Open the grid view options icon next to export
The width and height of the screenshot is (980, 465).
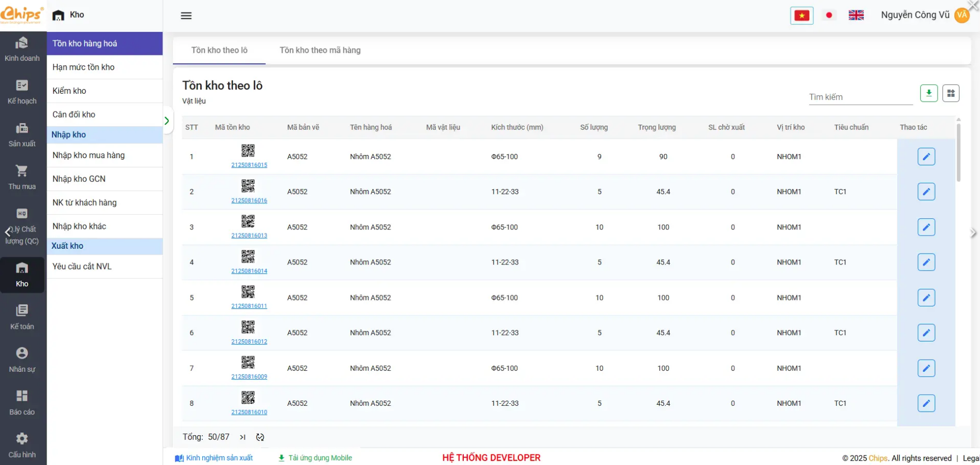[951, 93]
